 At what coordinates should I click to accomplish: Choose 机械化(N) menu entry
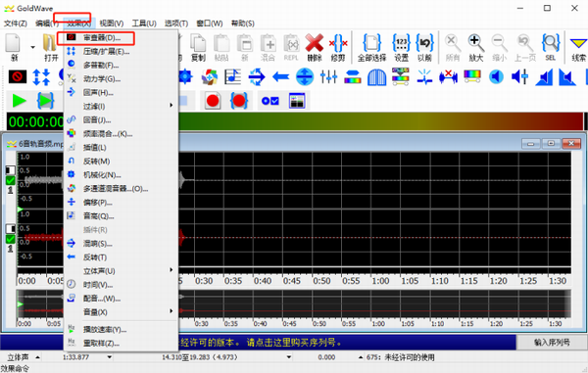121,175
